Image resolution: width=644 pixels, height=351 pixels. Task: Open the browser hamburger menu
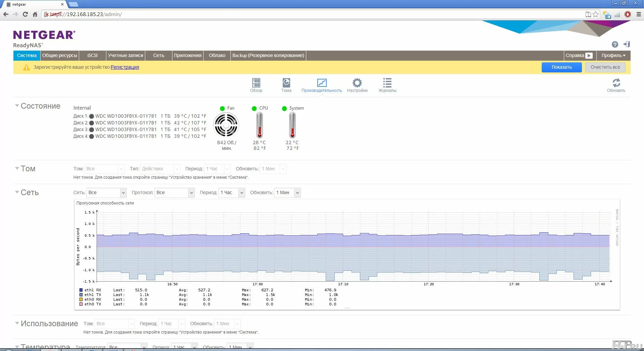(x=639, y=14)
